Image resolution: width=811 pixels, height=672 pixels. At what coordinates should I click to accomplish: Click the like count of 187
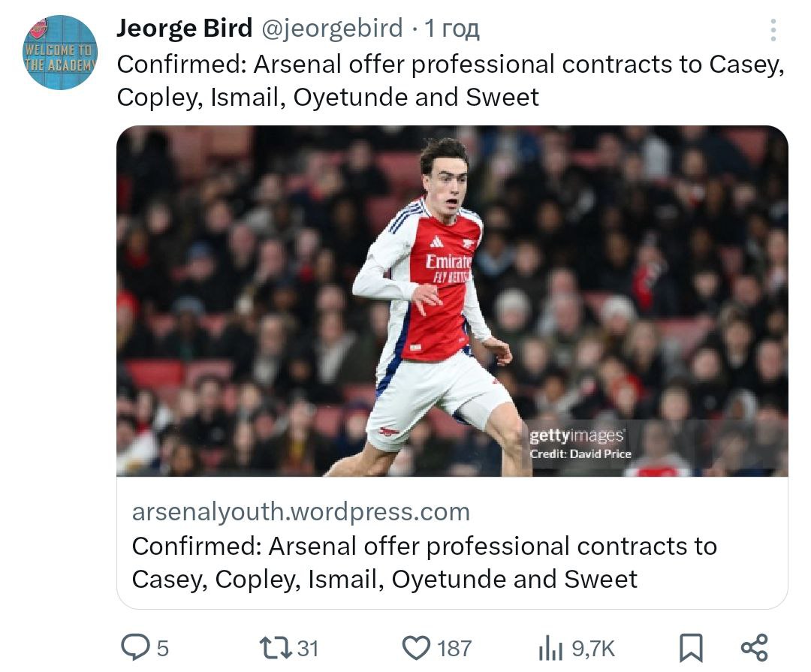(454, 648)
